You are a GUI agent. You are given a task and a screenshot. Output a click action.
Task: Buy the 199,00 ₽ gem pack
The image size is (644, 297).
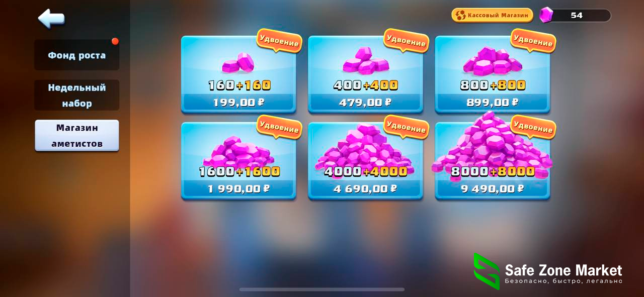click(238, 103)
